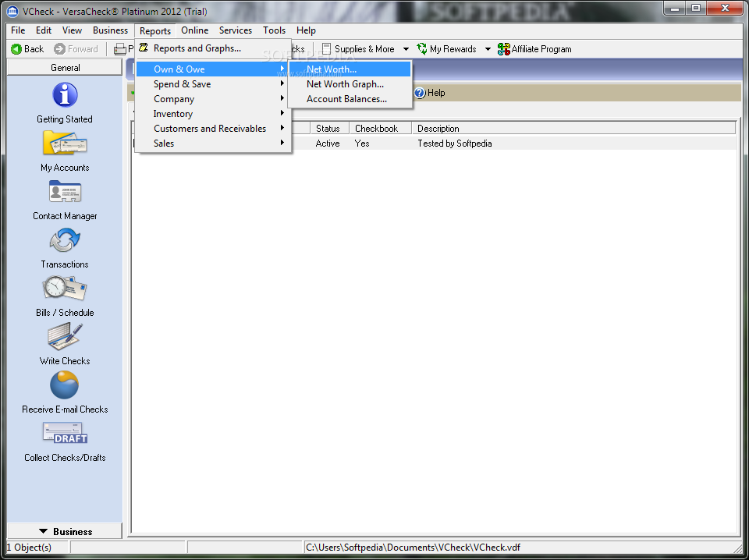This screenshot has width=749, height=560.
Task: Click the 'Active' status cell
Action: (328, 144)
